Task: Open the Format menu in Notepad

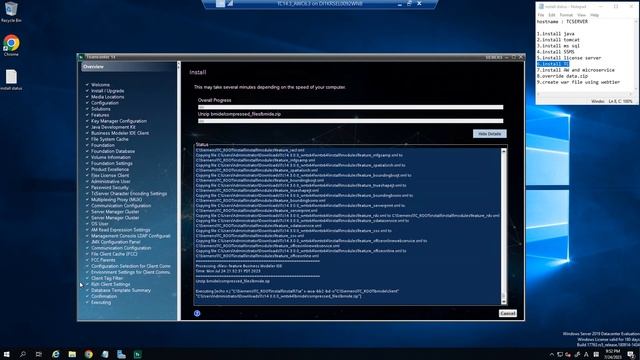Action: coord(566,15)
